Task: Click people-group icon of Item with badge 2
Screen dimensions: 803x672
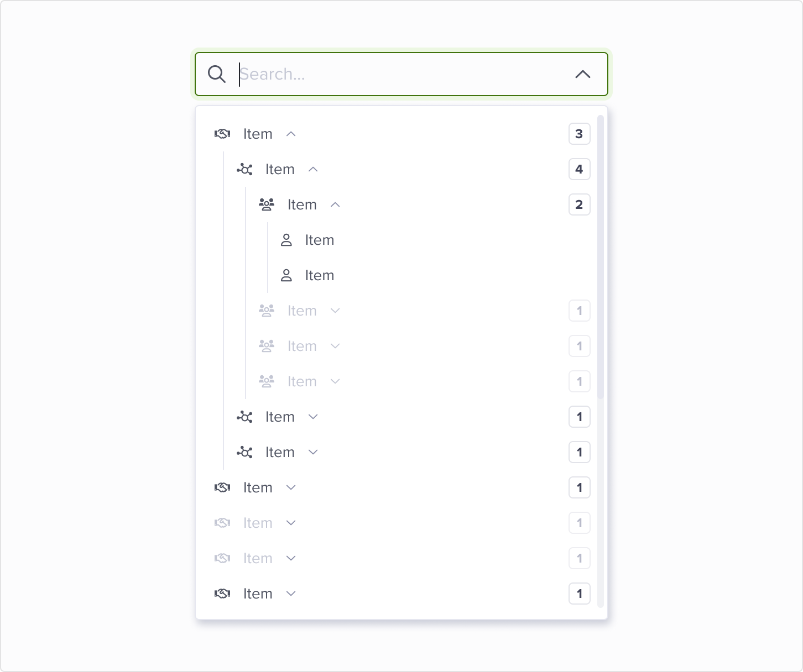Action: click(x=267, y=204)
